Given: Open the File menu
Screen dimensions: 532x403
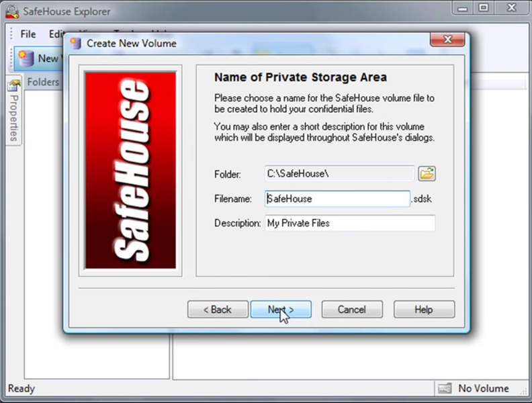Looking at the screenshot, I should [x=28, y=34].
